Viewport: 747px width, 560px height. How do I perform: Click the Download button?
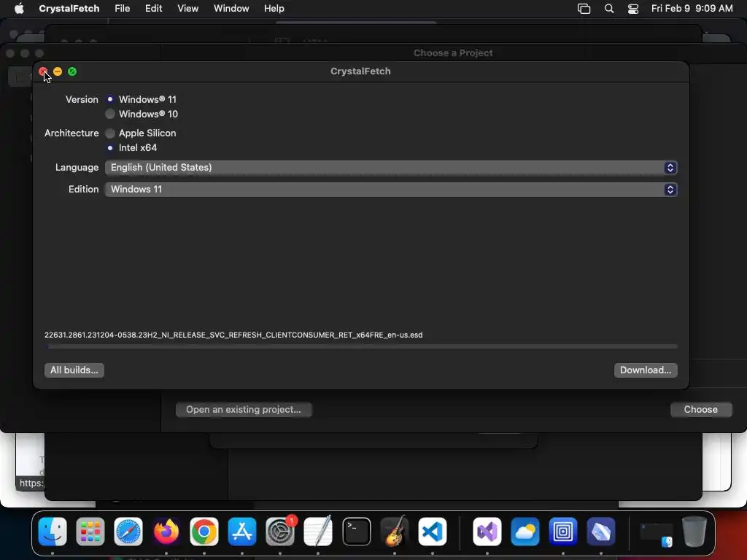click(646, 370)
